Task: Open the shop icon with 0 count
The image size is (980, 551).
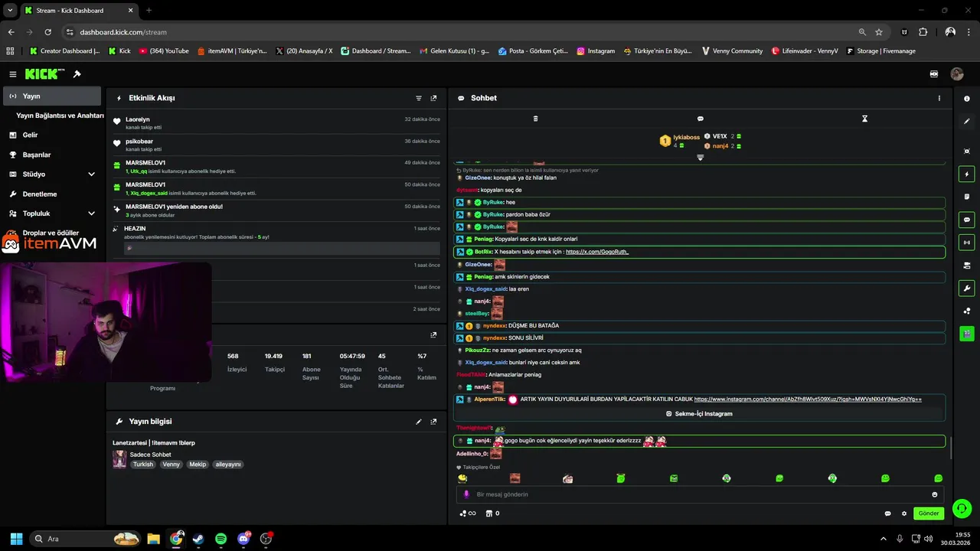Action: click(493, 514)
